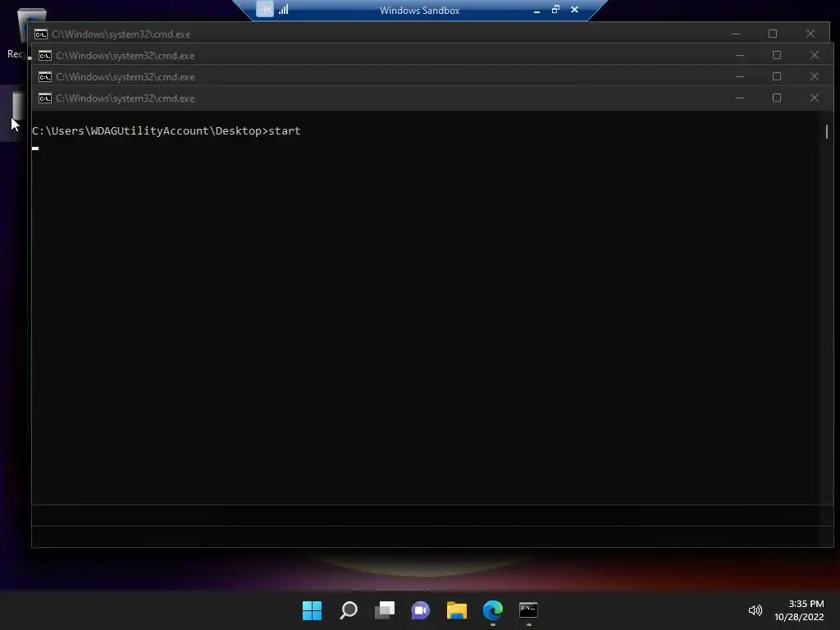Viewport: 840px width, 630px height.
Task: Open the Chat app on the taskbar
Action: click(421, 610)
